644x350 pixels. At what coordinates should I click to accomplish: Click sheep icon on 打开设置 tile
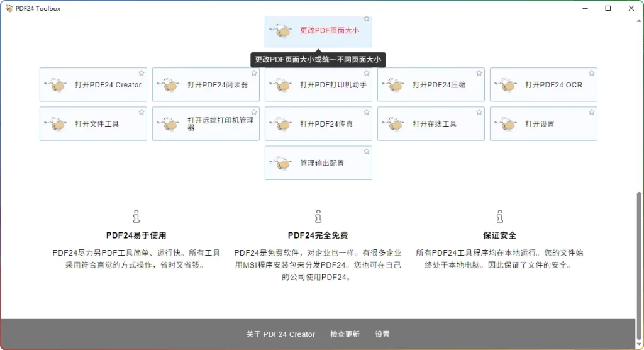(506, 124)
